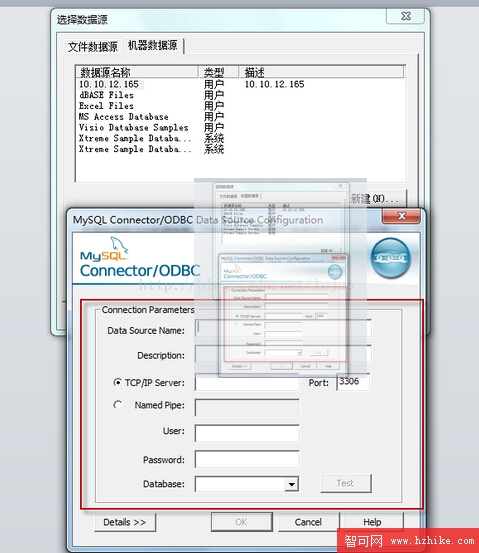Close the 选择数据源 window
Image resolution: width=479 pixels, height=553 pixels.
406,16
